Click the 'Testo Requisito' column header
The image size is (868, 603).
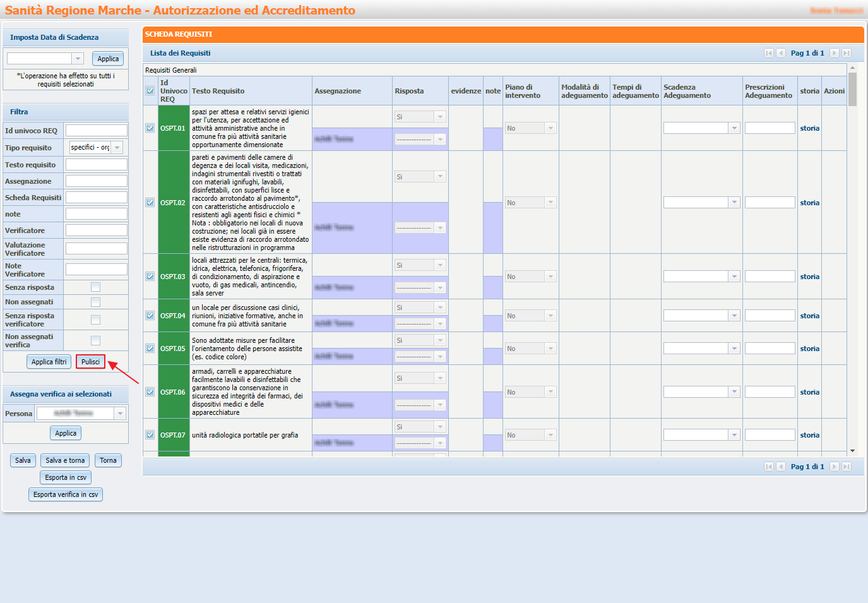218,92
